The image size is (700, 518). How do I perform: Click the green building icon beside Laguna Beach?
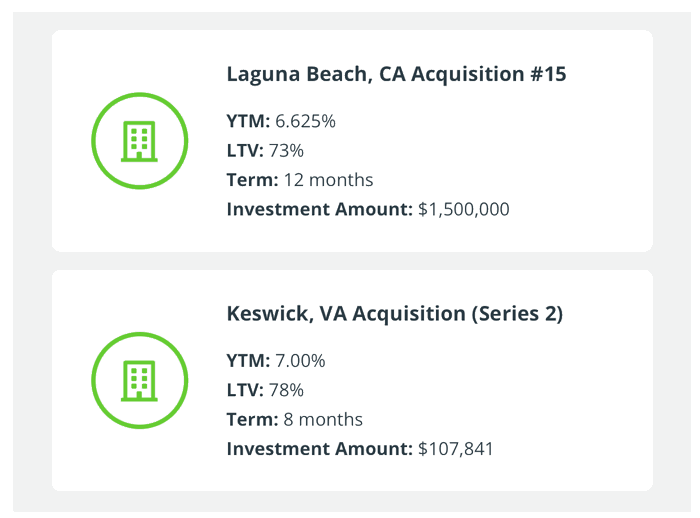point(139,141)
